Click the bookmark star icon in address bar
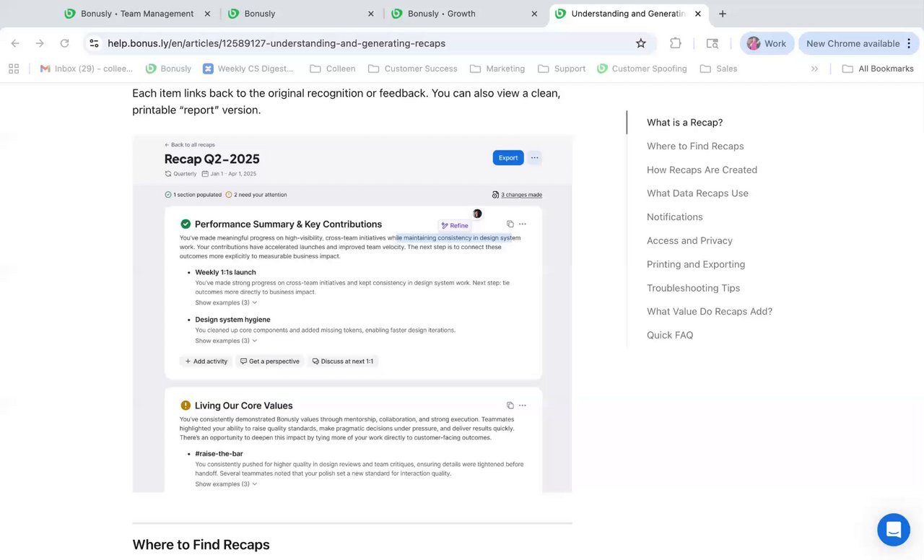This screenshot has height=560, width=924. click(640, 43)
